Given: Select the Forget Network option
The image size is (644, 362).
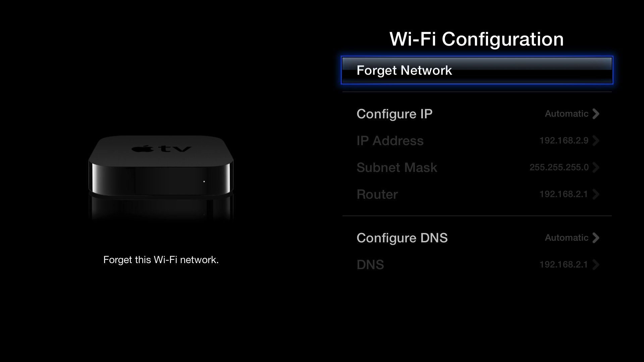Looking at the screenshot, I should [x=477, y=70].
